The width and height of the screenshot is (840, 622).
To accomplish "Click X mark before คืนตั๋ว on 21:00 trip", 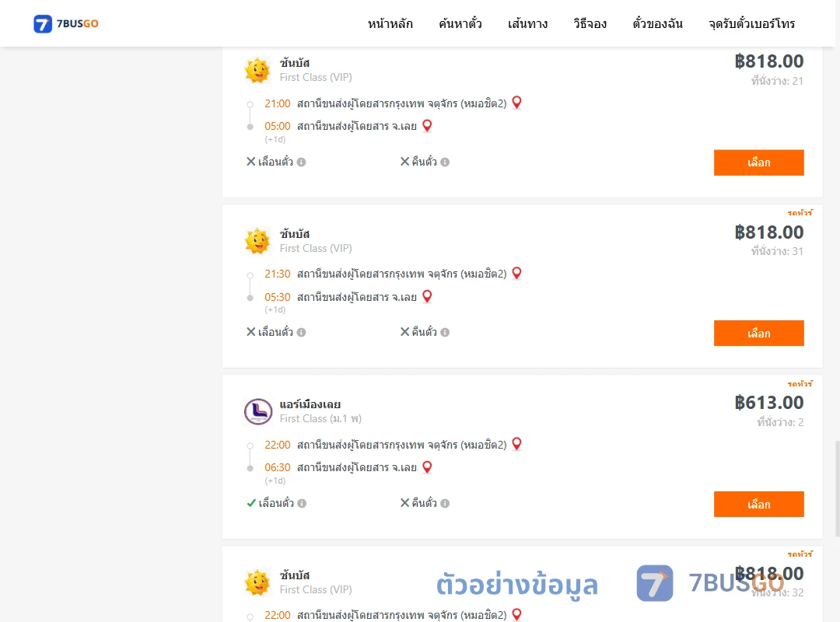I will 404,161.
